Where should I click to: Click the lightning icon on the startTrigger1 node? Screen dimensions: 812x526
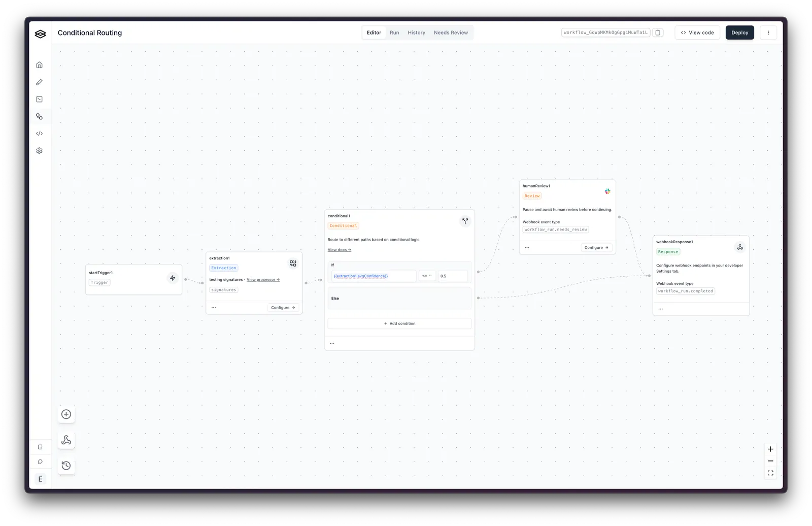173,278
